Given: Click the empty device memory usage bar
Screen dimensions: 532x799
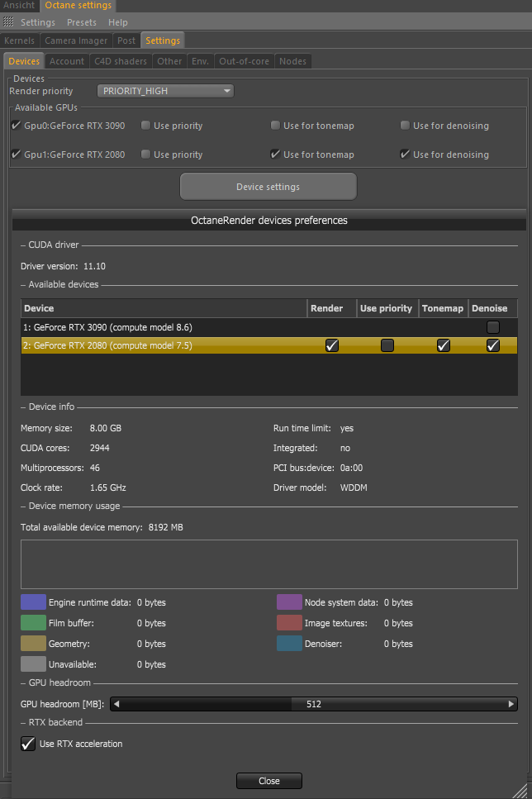Looking at the screenshot, I should [x=269, y=564].
